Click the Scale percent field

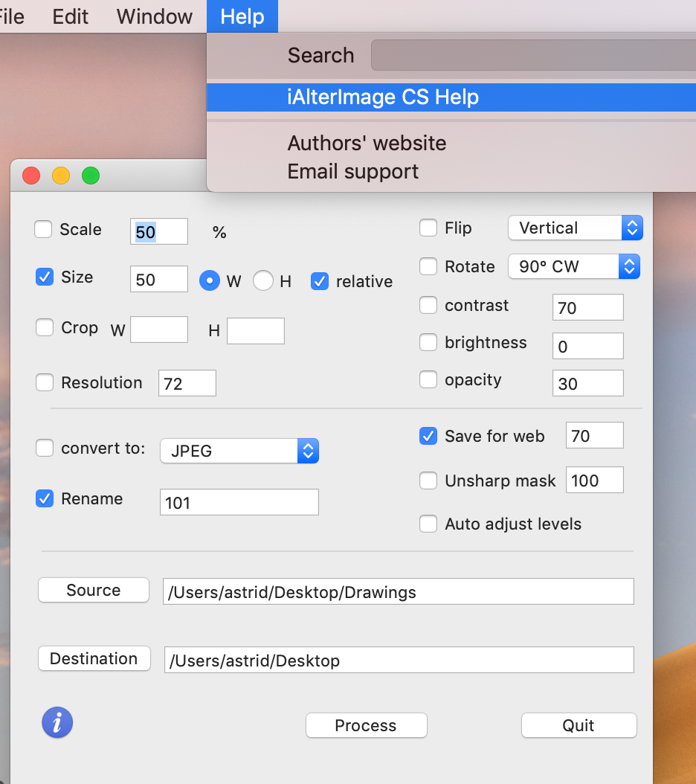point(159,231)
